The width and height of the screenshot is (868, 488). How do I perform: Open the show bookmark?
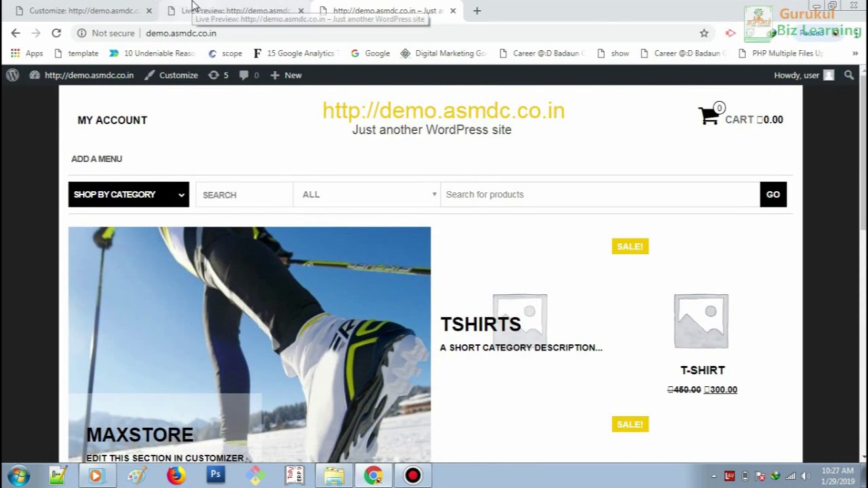pos(613,53)
